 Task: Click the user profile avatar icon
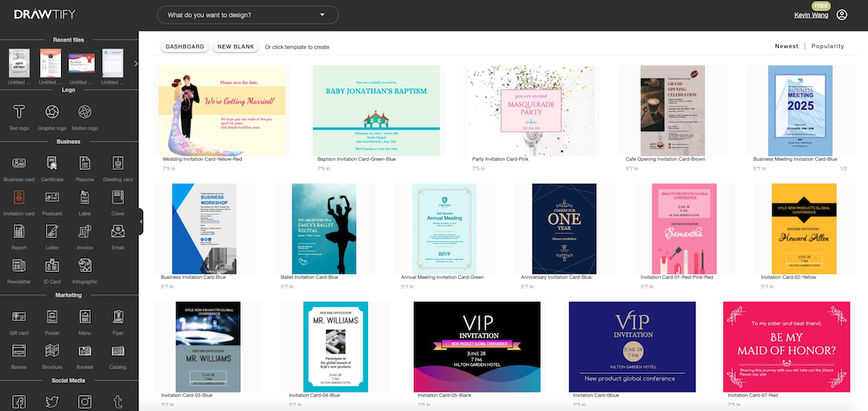tap(841, 15)
